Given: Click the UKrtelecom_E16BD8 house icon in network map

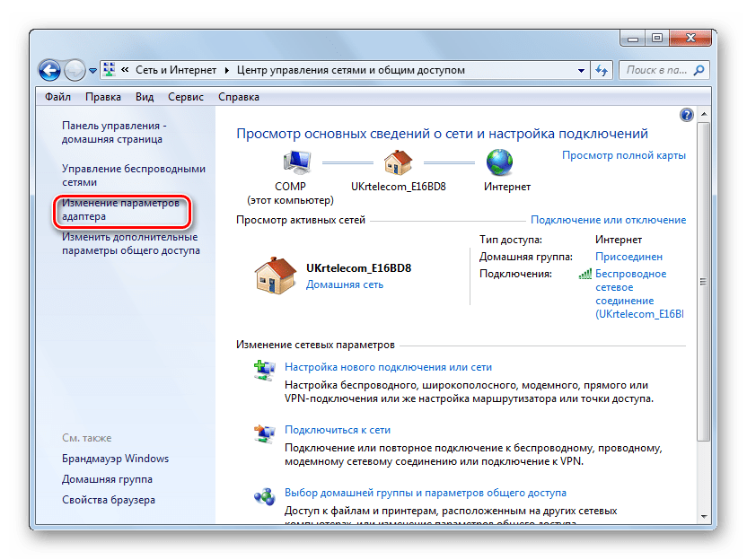Looking at the screenshot, I should click(397, 162).
